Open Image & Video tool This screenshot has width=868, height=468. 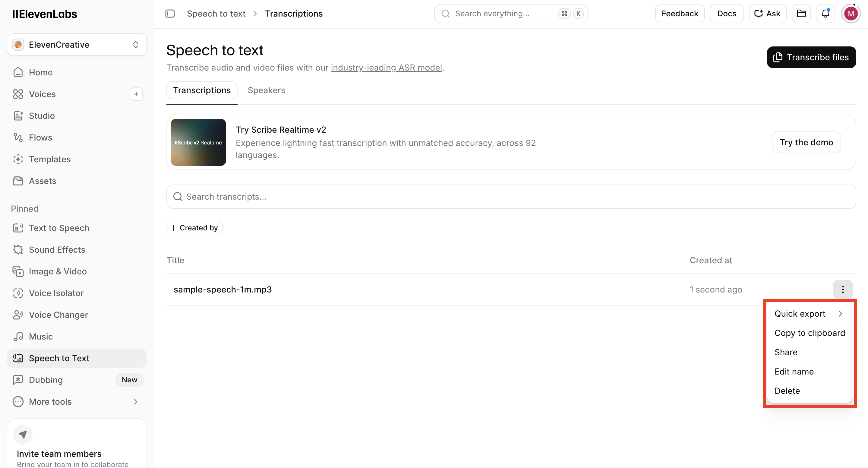tap(77, 271)
